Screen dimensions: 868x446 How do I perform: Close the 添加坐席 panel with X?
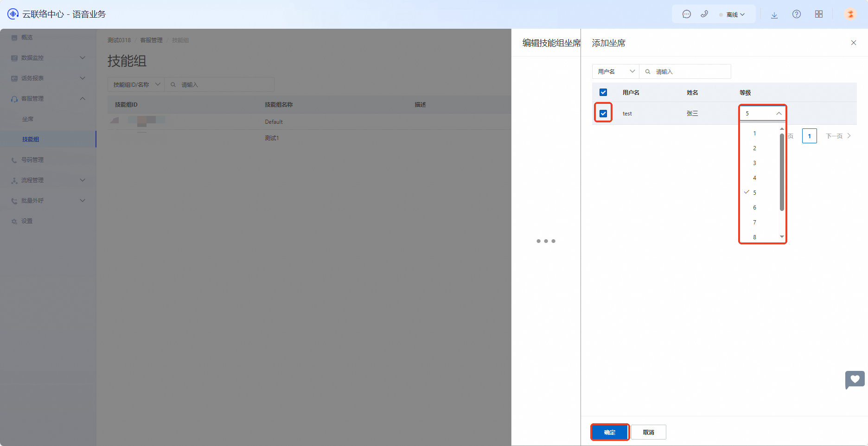(854, 43)
